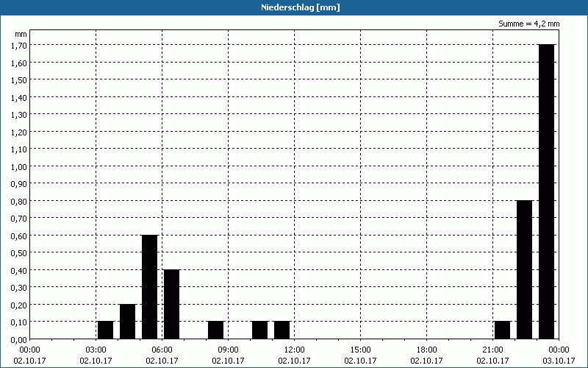Click the 00:00 03.10.17 time label
Viewport: 588px width, 368px height.
[559, 355]
